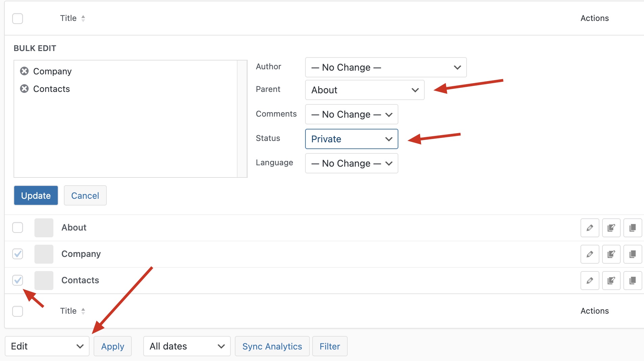
Task: Remove Contacts from bulk edit list
Action: (x=24, y=89)
